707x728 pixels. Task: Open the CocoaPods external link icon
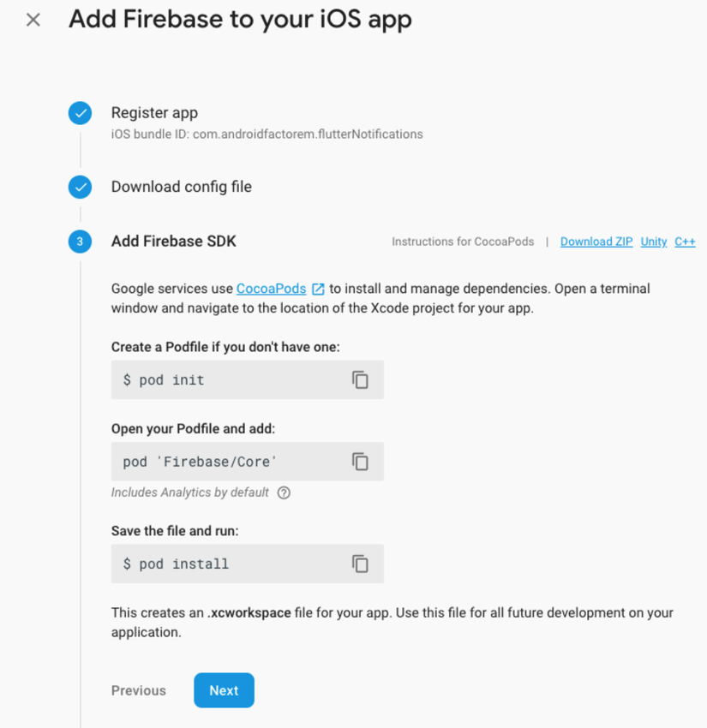coord(318,289)
